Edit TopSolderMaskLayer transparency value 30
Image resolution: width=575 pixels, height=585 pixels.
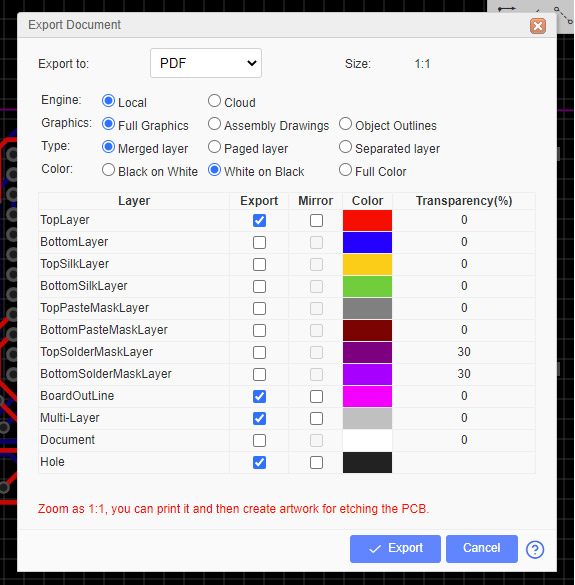click(464, 352)
